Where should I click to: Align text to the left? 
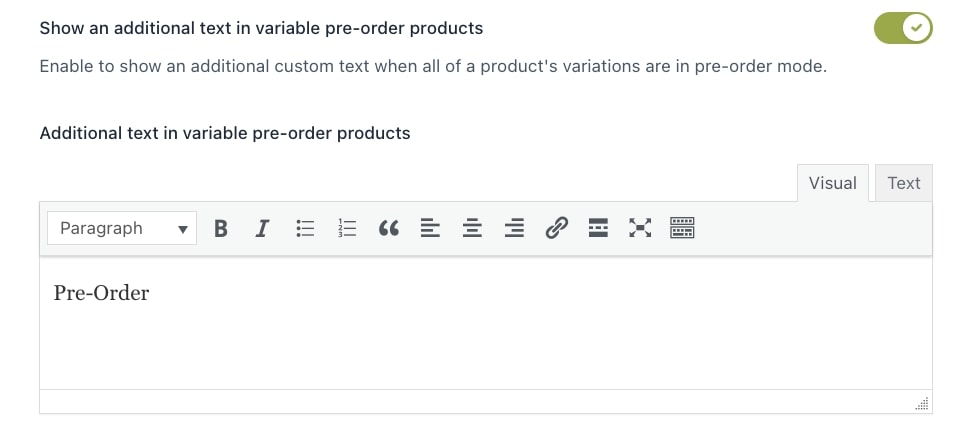point(430,228)
